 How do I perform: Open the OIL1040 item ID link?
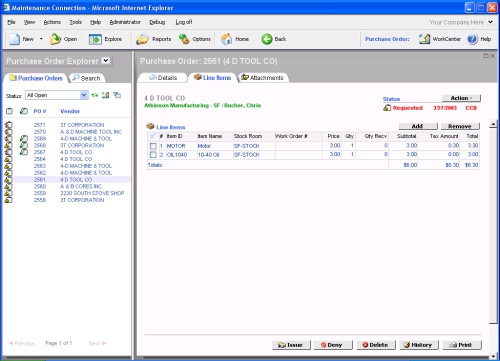coord(177,155)
